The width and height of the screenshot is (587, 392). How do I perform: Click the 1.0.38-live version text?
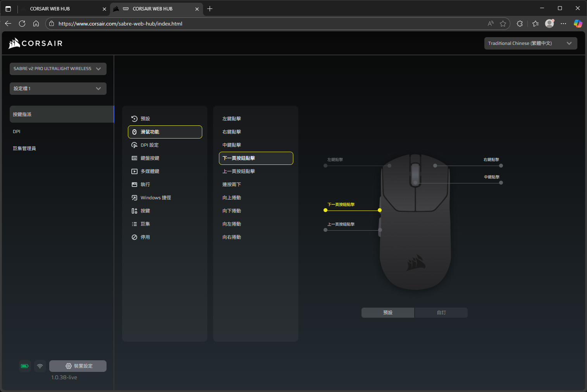[64, 377]
